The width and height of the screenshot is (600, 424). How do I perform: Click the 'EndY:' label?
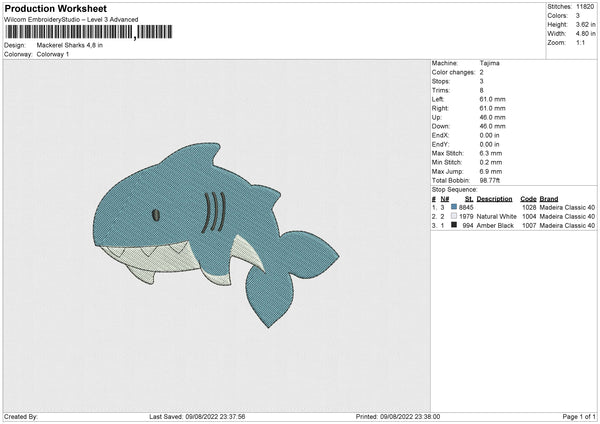(x=440, y=144)
